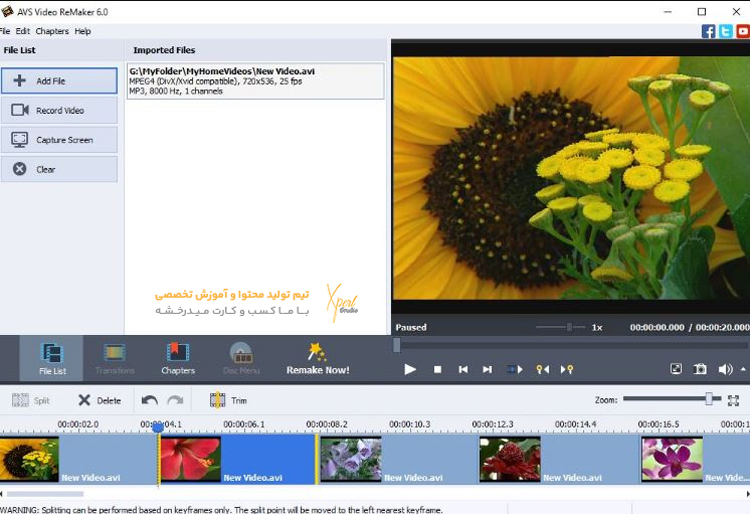Click Remake Now! to start processing
Viewport: 750px width, 514px height.
coord(318,358)
